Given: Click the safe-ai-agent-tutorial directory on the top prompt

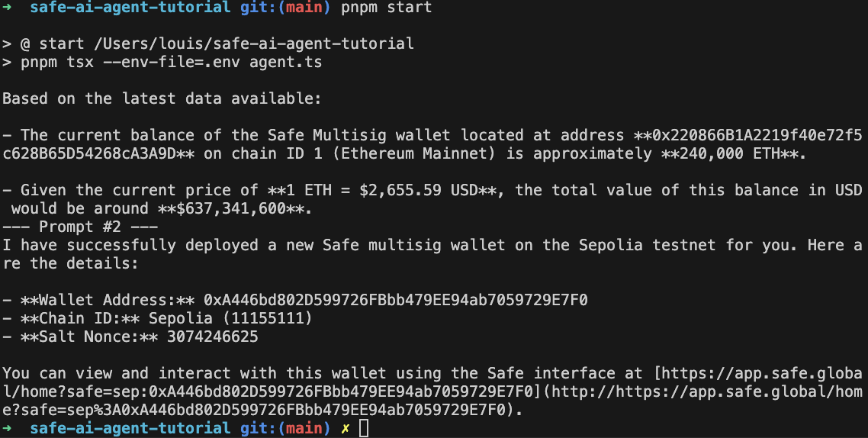Looking at the screenshot, I should pos(130,8).
